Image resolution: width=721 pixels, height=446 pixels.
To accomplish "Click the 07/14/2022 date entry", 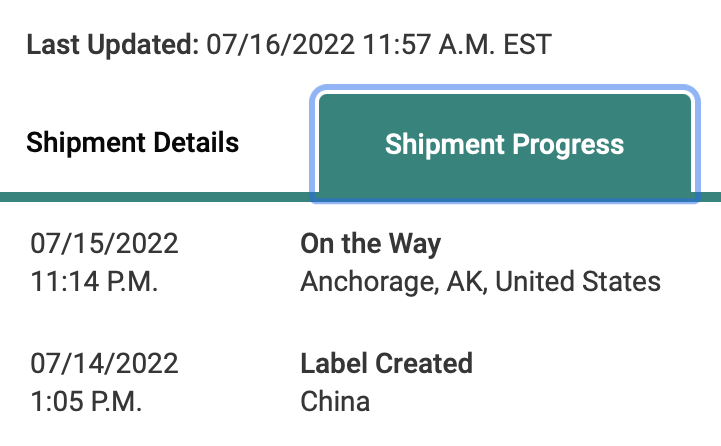I will tap(105, 362).
